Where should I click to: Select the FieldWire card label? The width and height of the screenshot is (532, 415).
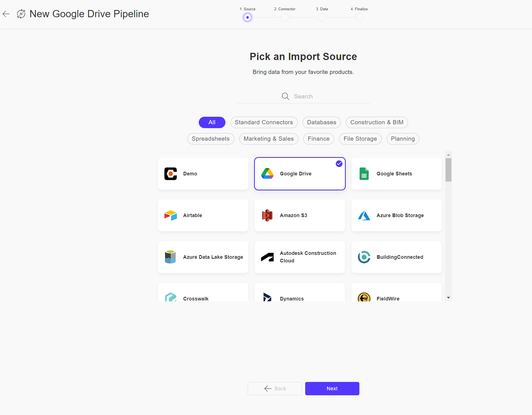tap(388, 299)
